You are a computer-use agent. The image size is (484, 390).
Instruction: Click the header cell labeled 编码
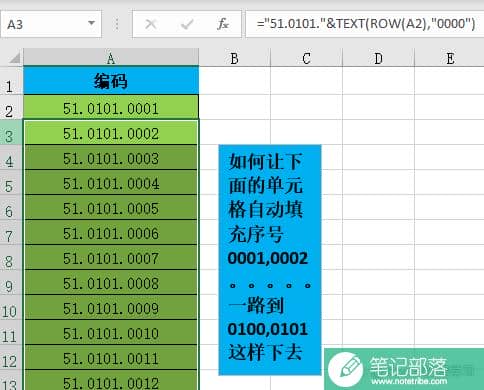click(111, 81)
